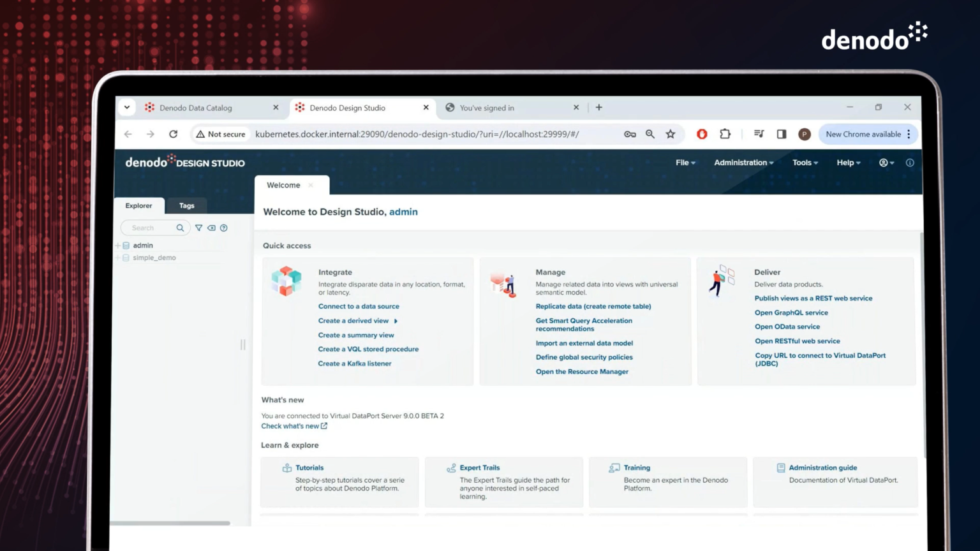
Task: Click the admin database icon in Explorer tree
Action: (127, 245)
